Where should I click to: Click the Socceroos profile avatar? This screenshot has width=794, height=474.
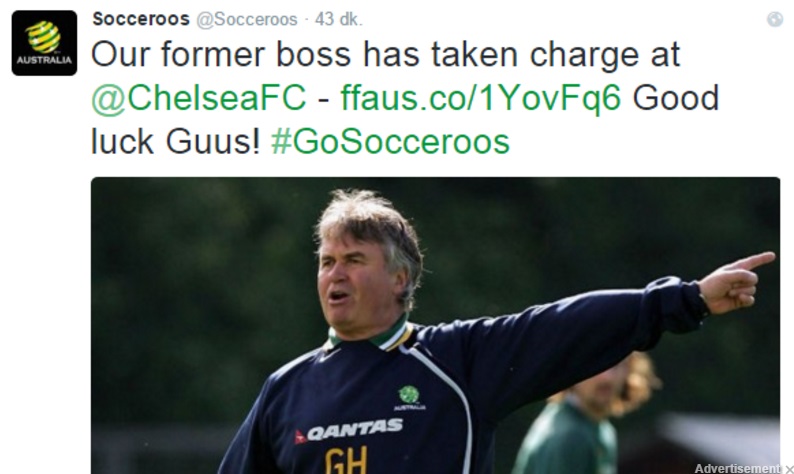[x=44, y=43]
